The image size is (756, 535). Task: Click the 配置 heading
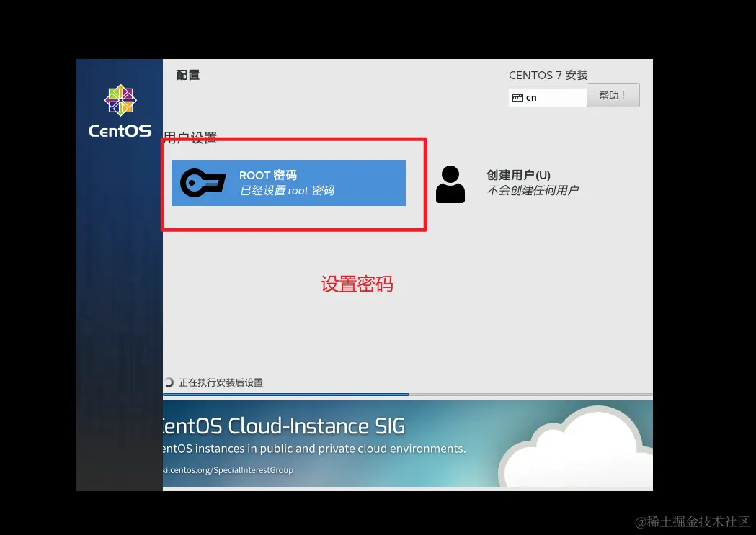[x=187, y=75]
